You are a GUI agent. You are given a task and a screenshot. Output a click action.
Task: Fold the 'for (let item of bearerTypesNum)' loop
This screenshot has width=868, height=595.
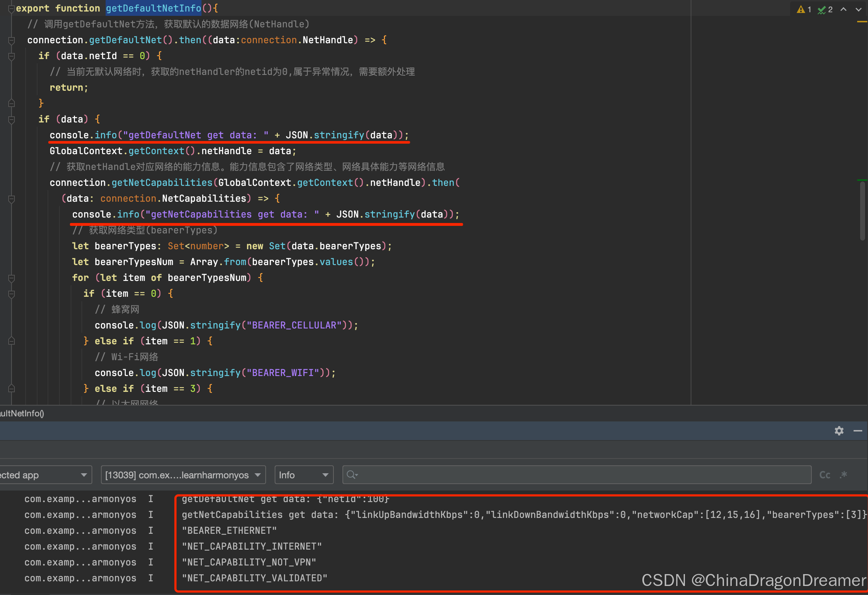pos(12,278)
